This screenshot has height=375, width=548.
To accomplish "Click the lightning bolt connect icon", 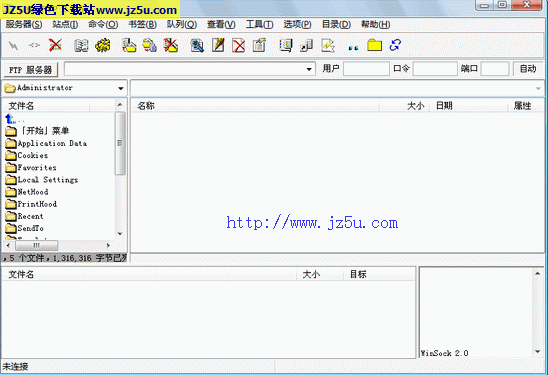I will [x=13, y=45].
